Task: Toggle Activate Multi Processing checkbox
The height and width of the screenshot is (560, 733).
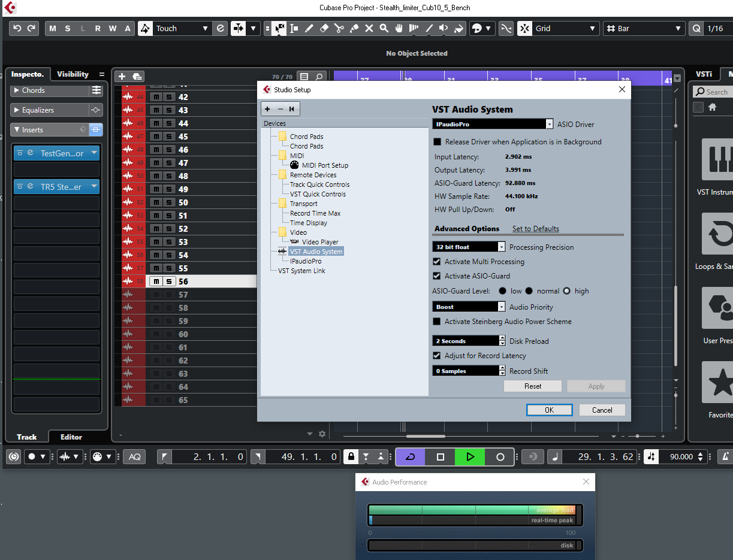Action: (437, 262)
